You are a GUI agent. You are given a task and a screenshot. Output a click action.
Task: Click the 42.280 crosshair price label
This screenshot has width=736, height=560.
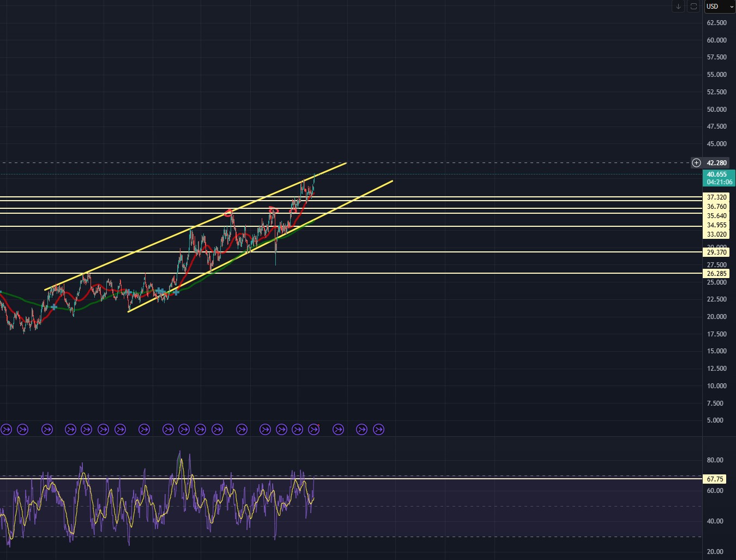716,163
